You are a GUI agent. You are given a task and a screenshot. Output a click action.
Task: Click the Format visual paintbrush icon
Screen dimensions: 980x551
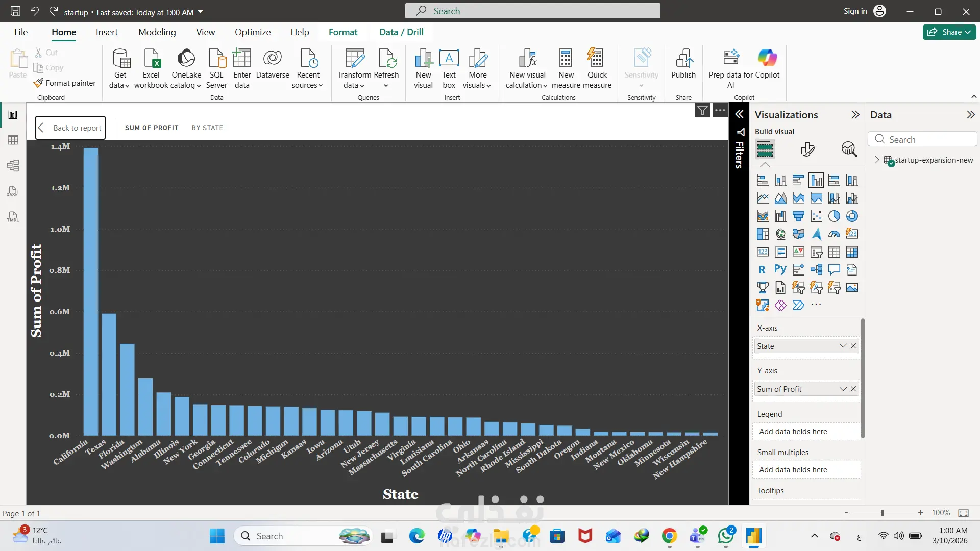(807, 149)
